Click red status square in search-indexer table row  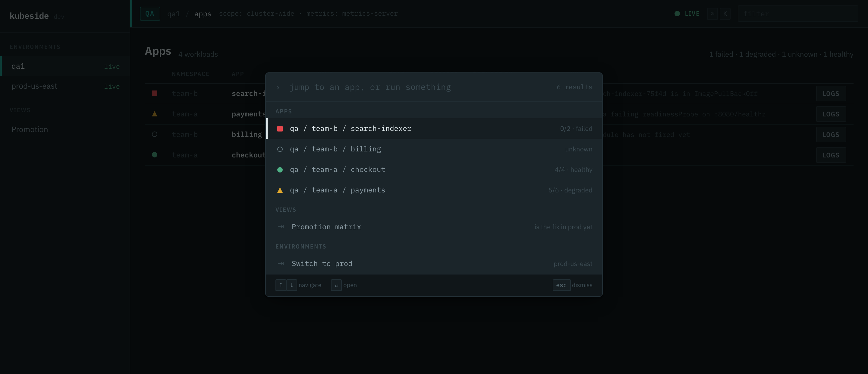pos(154,93)
